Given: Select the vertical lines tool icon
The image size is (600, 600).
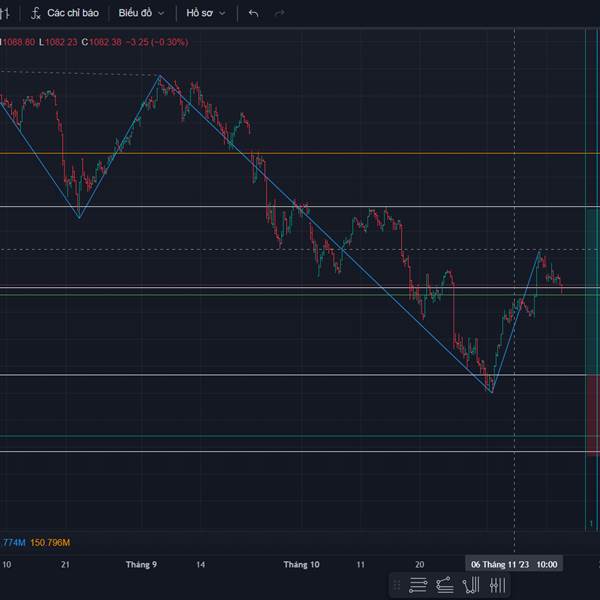Looking at the screenshot, I should click(497, 584).
